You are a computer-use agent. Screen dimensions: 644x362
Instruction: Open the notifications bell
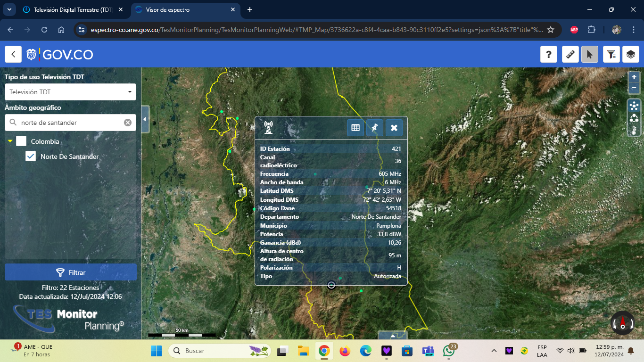coord(631,351)
